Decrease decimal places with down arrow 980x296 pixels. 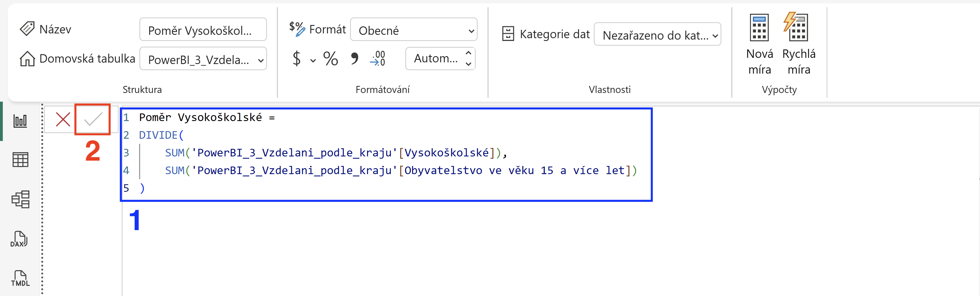[x=468, y=64]
